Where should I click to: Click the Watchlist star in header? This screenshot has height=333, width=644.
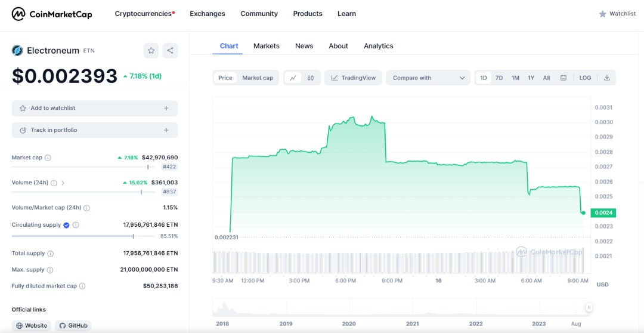coord(602,14)
